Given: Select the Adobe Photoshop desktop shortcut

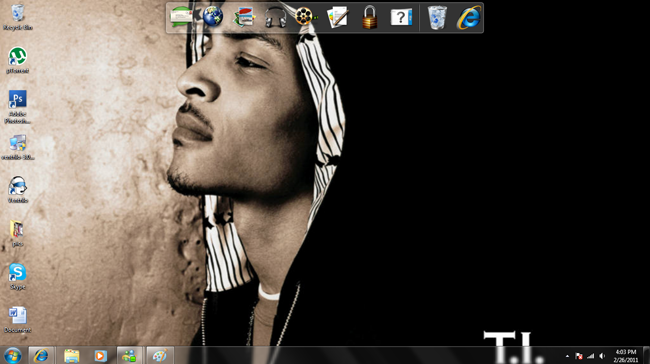Looking at the screenshot, I should tap(17, 107).
